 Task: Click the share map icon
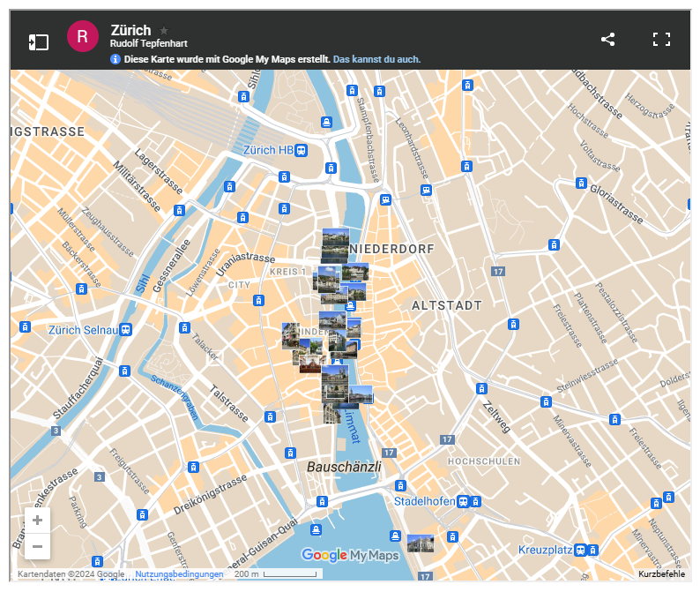tap(607, 40)
